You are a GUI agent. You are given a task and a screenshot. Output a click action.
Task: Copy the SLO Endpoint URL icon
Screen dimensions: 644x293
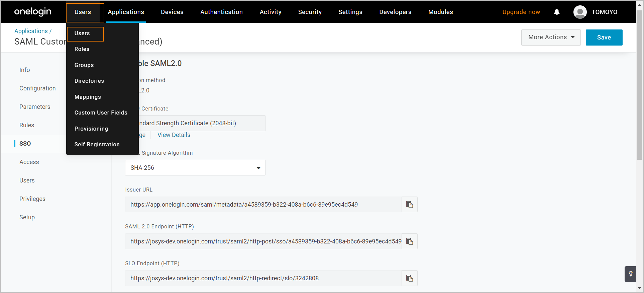(x=410, y=278)
